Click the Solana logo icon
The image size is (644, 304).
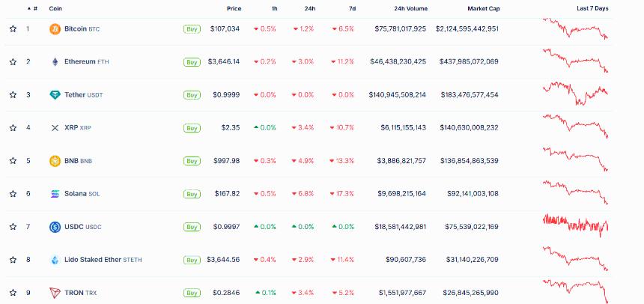(x=55, y=193)
